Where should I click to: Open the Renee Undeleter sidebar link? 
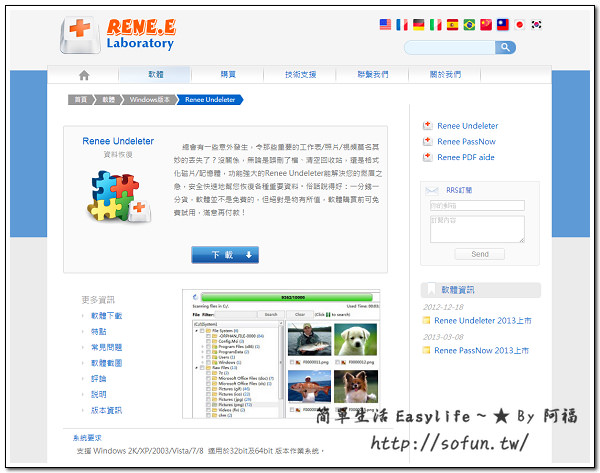468,126
